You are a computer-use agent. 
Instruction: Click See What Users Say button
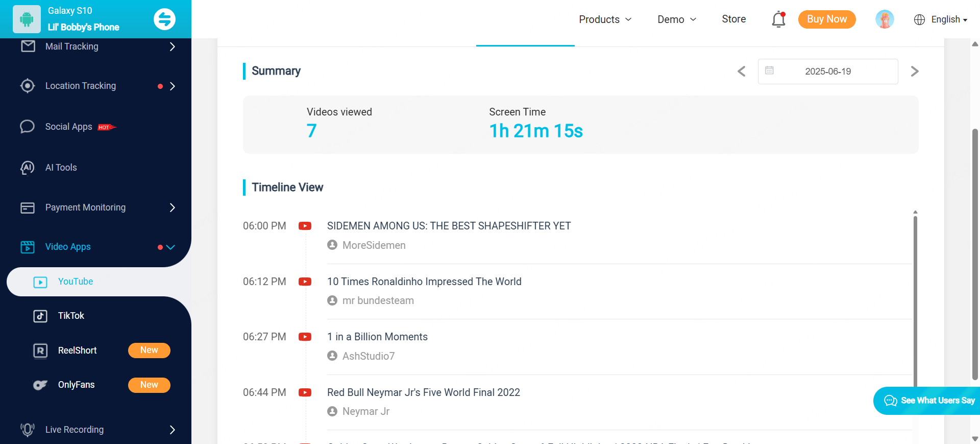[x=928, y=401]
